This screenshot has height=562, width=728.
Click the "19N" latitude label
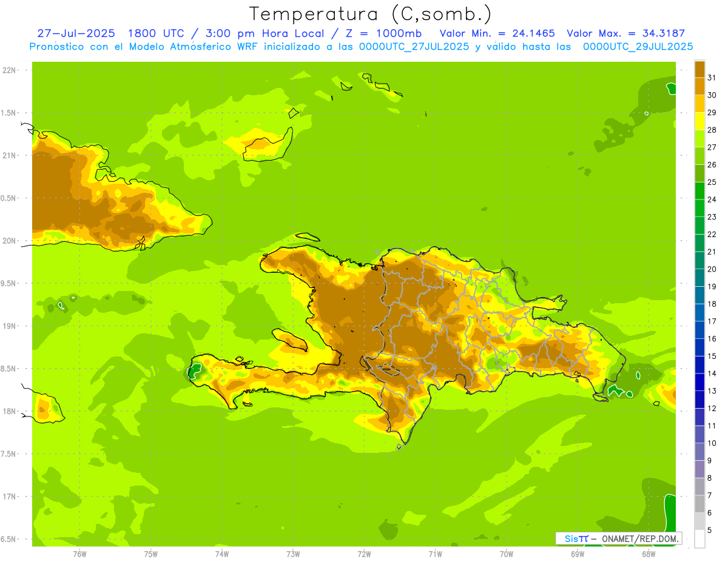(10, 326)
